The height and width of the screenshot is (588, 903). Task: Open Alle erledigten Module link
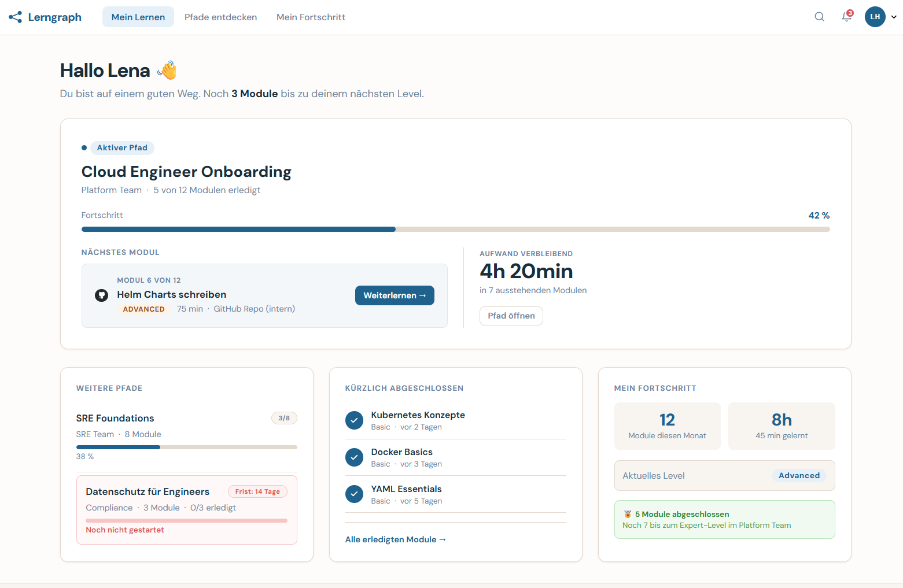tap(396, 539)
